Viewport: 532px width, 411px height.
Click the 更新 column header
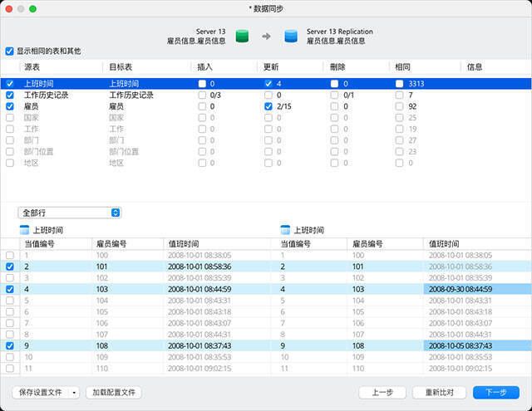pyautogui.click(x=271, y=66)
